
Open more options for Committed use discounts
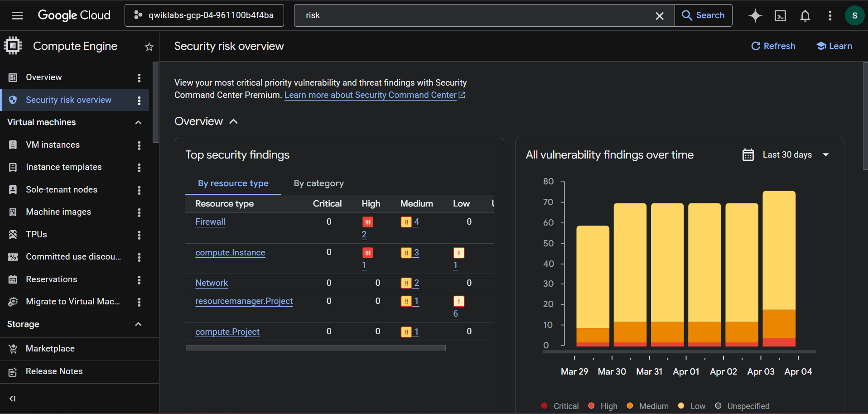click(139, 257)
